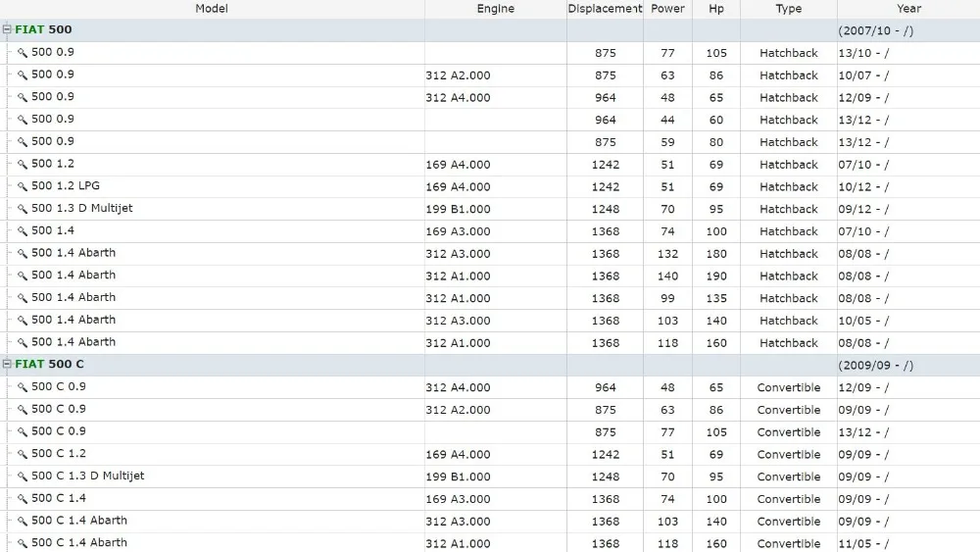Click magnifier icon beside 500 C 1.3 D Multijet
Image resolution: width=980 pixels, height=552 pixels.
(23, 477)
